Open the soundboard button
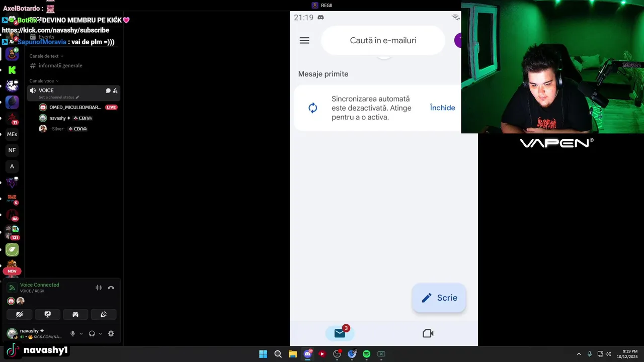 tap(104, 314)
